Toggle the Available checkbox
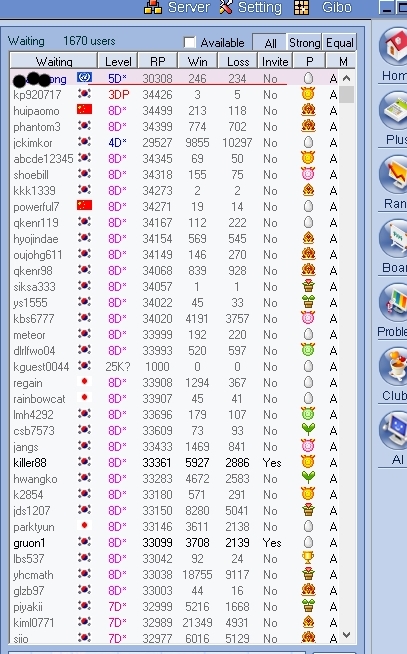This screenshot has height=654, width=407. (x=190, y=42)
